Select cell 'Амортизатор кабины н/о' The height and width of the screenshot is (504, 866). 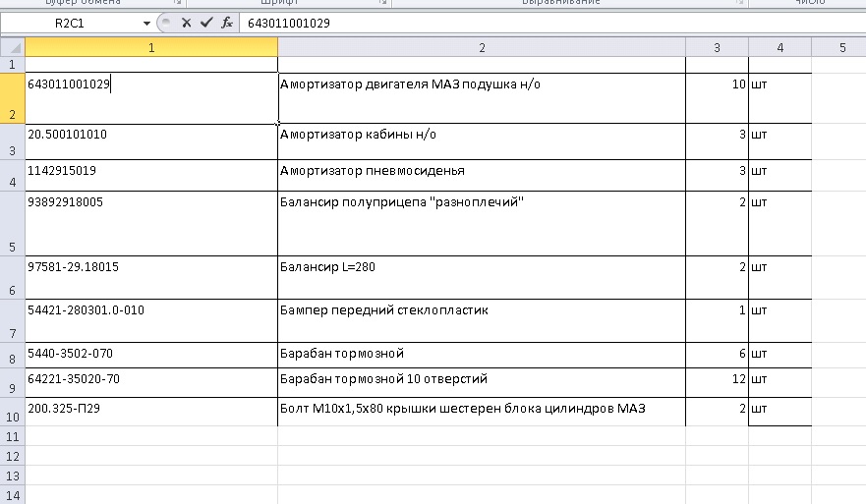coord(482,141)
